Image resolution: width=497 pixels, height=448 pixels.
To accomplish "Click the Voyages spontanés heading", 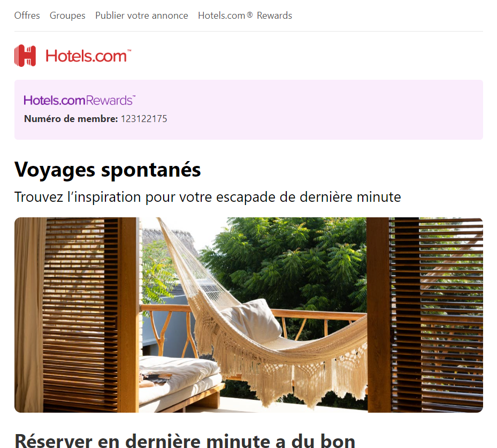I will tap(108, 170).
